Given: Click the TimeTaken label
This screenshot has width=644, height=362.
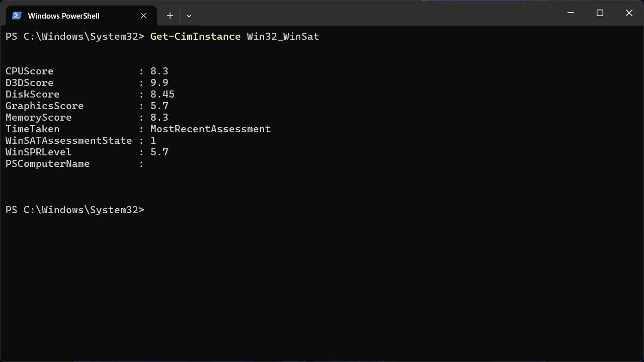Looking at the screenshot, I should tap(32, 129).
